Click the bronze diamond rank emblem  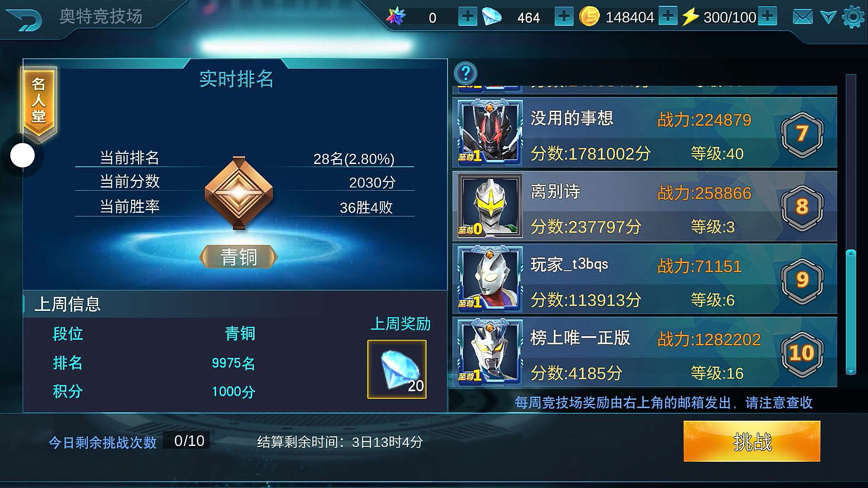pos(239,192)
